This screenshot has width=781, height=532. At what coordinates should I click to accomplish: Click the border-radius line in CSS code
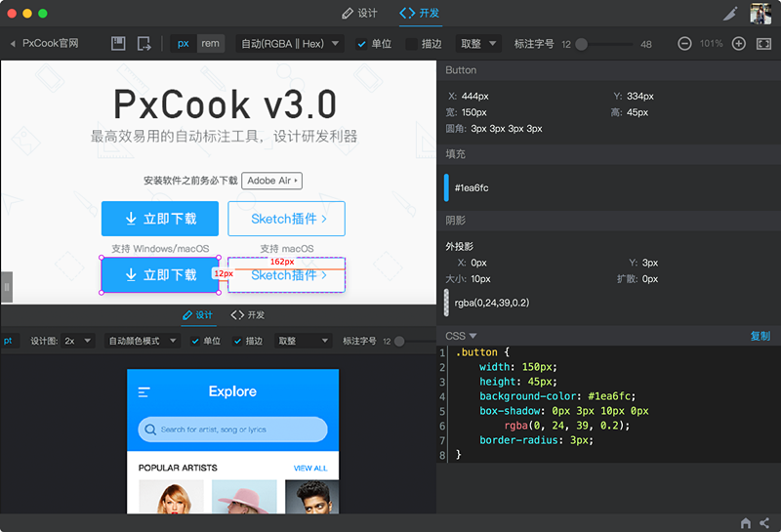coord(536,440)
